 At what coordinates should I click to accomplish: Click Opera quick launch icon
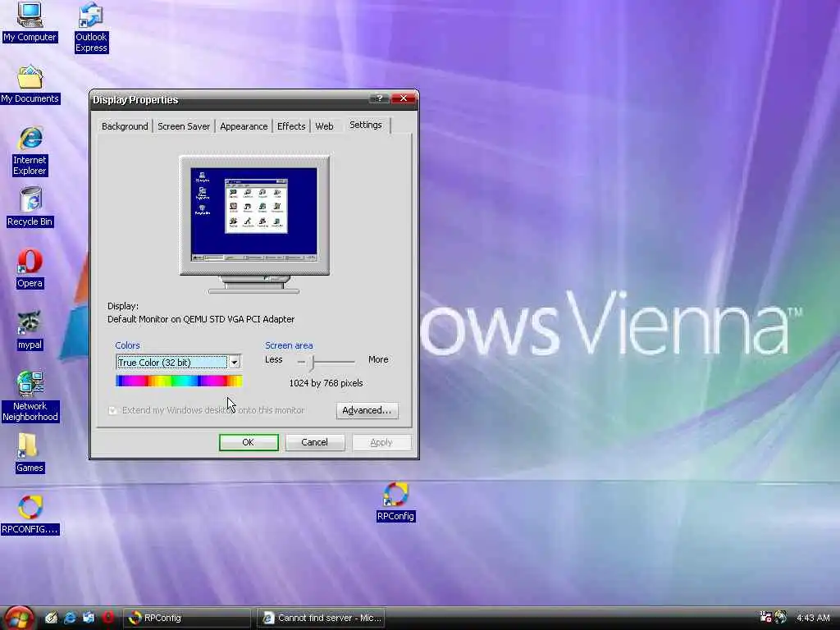point(107,618)
